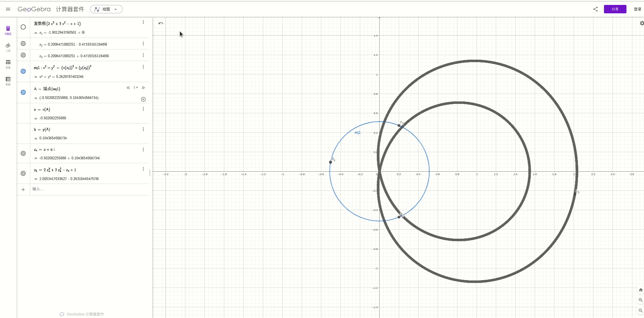The image size is (644, 318).
Task: Click the GeoGebra logo
Action: point(34,9)
